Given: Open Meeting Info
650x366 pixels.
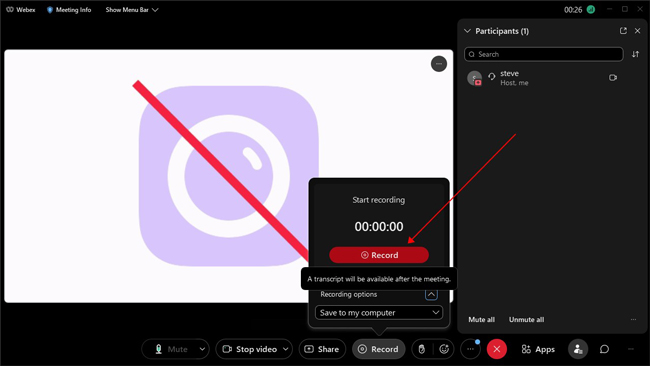Looking at the screenshot, I should pyautogui.click(x=69, y=10).
